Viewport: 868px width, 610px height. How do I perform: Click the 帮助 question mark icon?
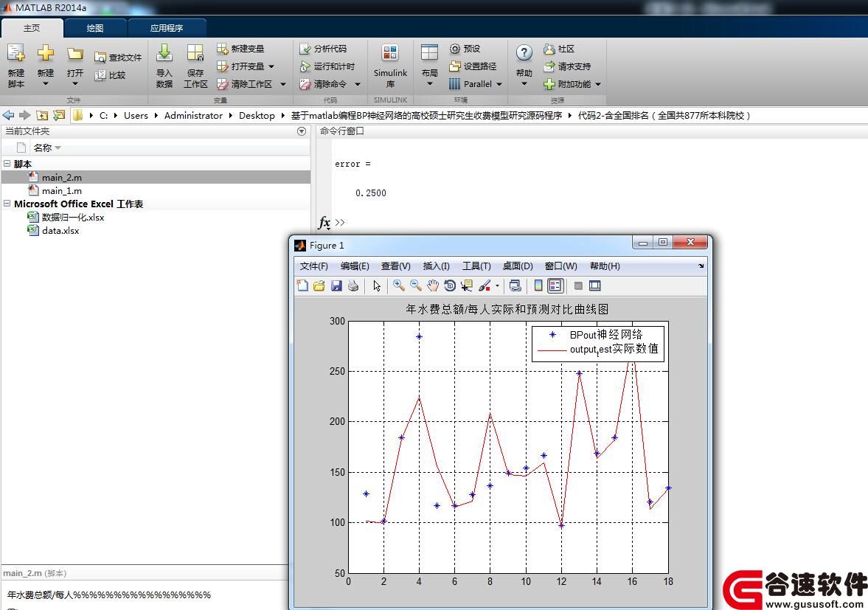[x=524, y=53]
